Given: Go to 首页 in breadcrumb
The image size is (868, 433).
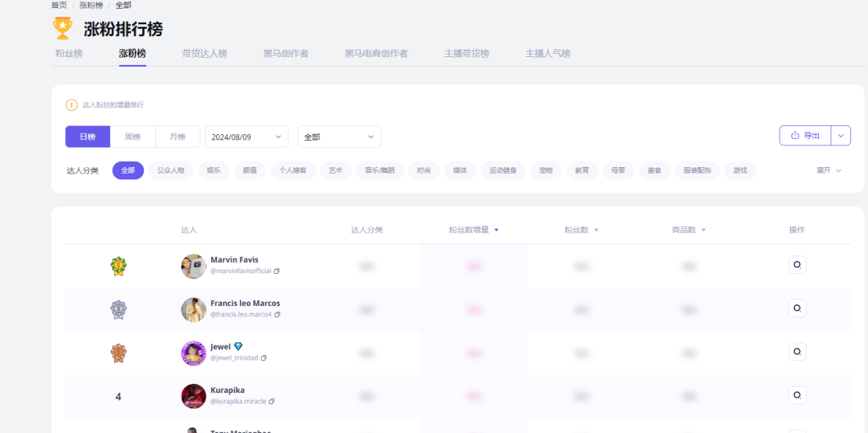Looking at the screenshot, I should coord(59,5).
